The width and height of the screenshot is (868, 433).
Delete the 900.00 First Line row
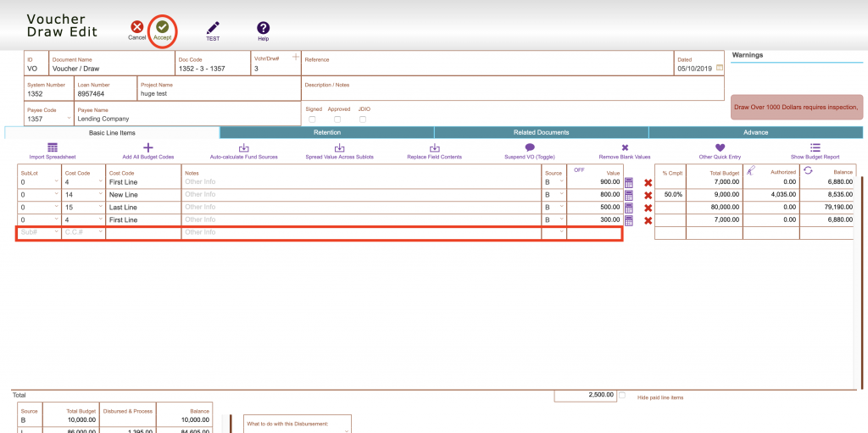click(x=648, y=183)
